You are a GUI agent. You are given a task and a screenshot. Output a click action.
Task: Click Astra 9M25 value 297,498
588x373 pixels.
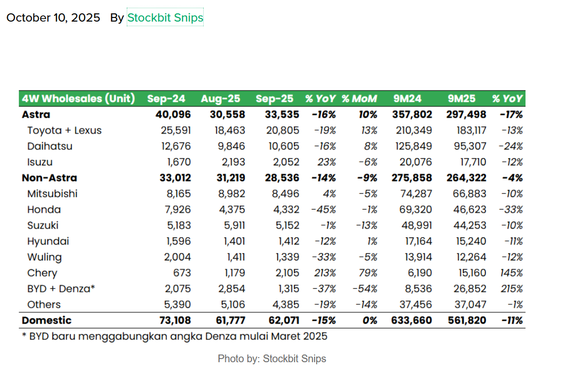click(466, 115)
